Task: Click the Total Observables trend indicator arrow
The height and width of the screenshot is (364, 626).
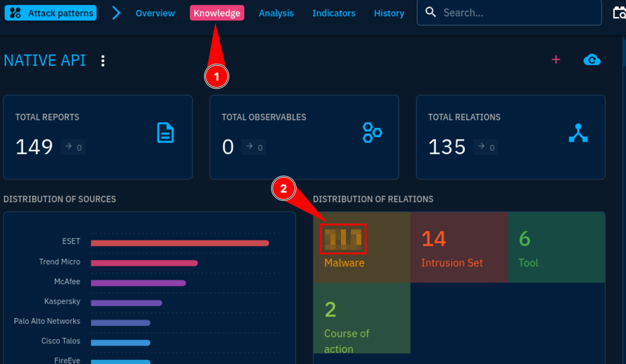Action: pyautogui.click(x=249, y=146)
